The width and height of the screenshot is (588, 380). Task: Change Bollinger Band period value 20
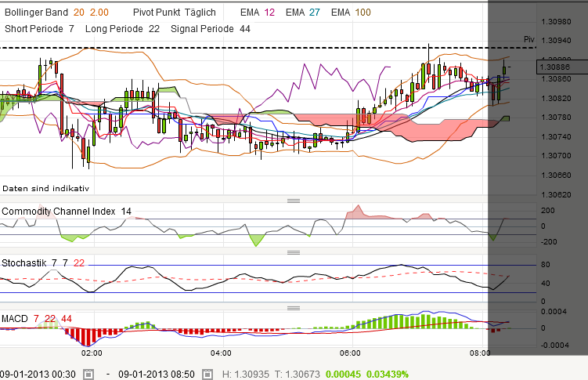[x=79, y=13]
